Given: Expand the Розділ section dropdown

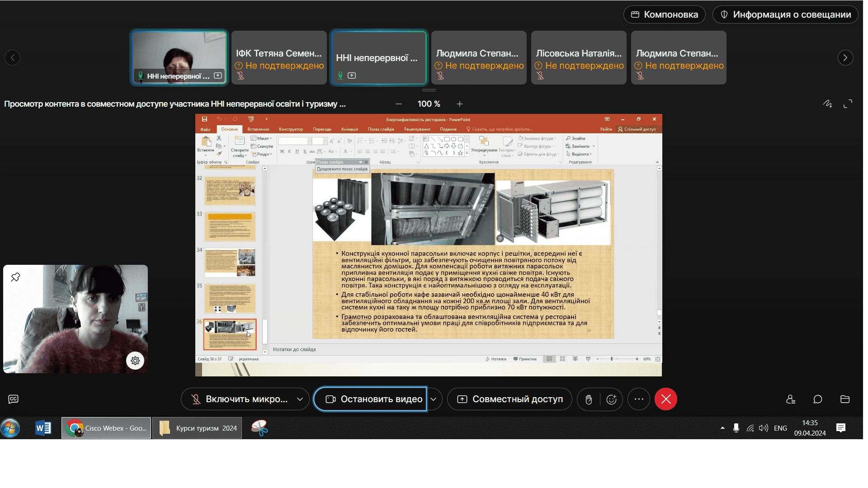Looking at the screenshot, I should click(x=262, y=154).
